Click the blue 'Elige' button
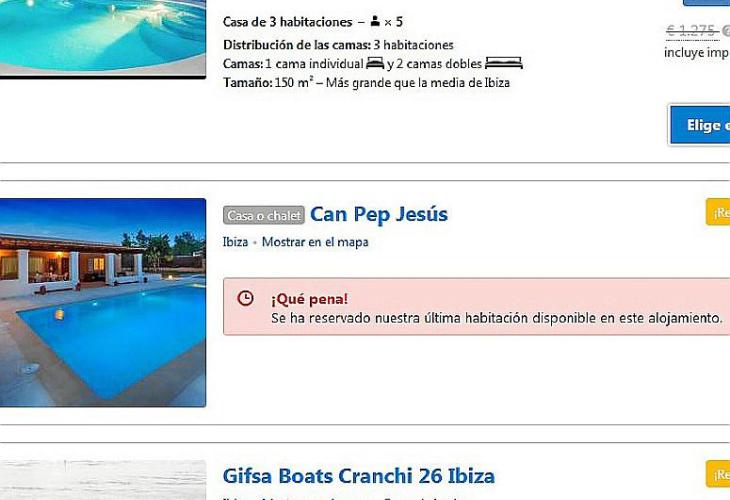The height and width of the screenshot is (500, 730). [x=700, y=125]
